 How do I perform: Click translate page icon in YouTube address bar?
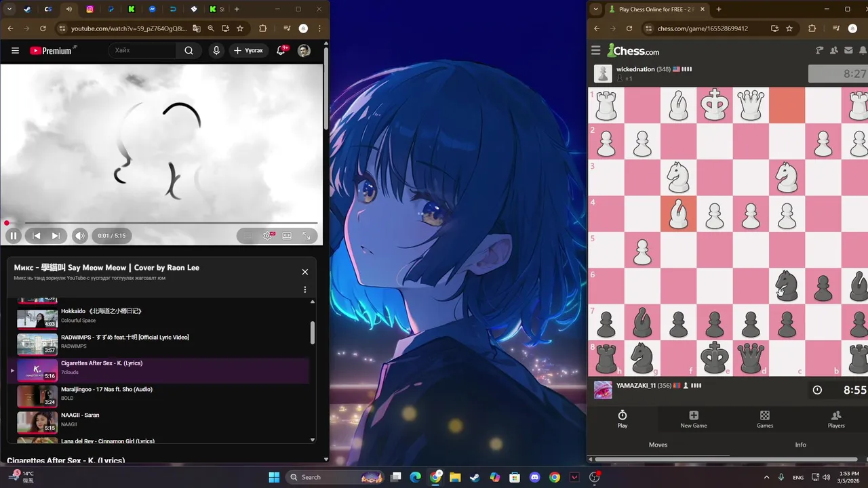click(x=197, y=28)
